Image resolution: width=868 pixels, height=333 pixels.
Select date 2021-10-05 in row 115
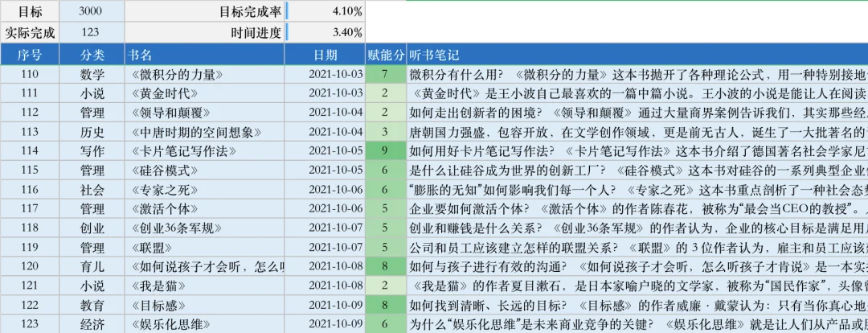click(x=325, y=171)
